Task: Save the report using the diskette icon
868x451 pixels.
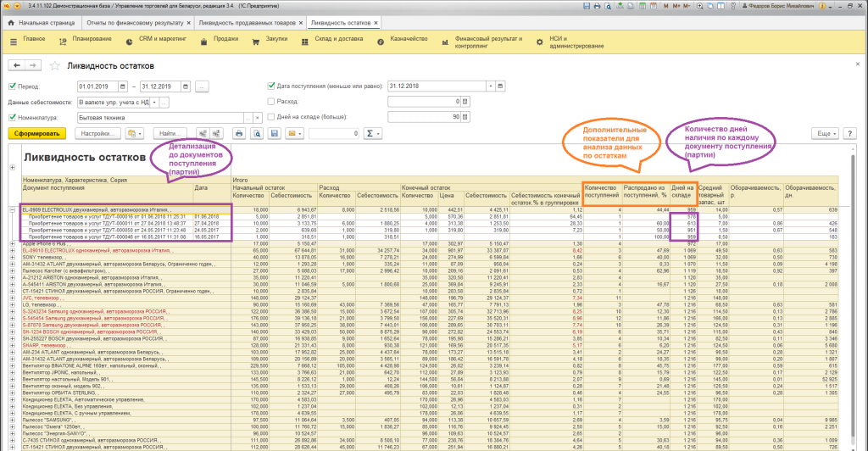Action: 273,133
